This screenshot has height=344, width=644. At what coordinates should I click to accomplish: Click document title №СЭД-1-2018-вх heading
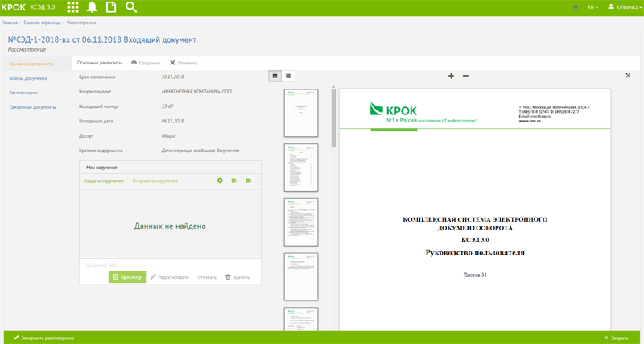[x=102, y=39]
